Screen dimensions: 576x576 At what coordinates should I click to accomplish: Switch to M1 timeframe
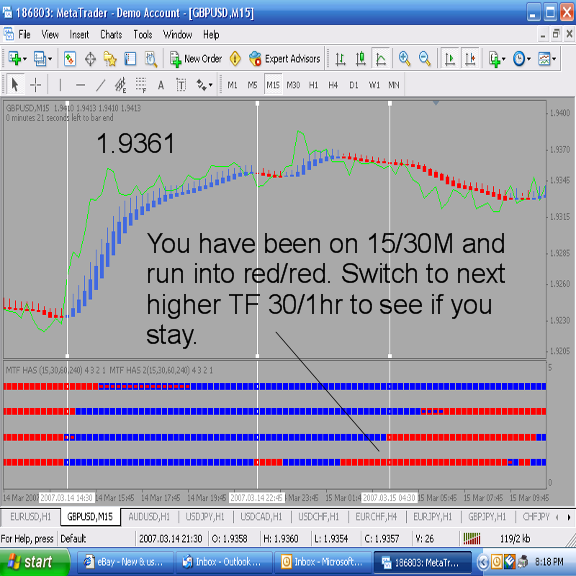tap(232, 85)
